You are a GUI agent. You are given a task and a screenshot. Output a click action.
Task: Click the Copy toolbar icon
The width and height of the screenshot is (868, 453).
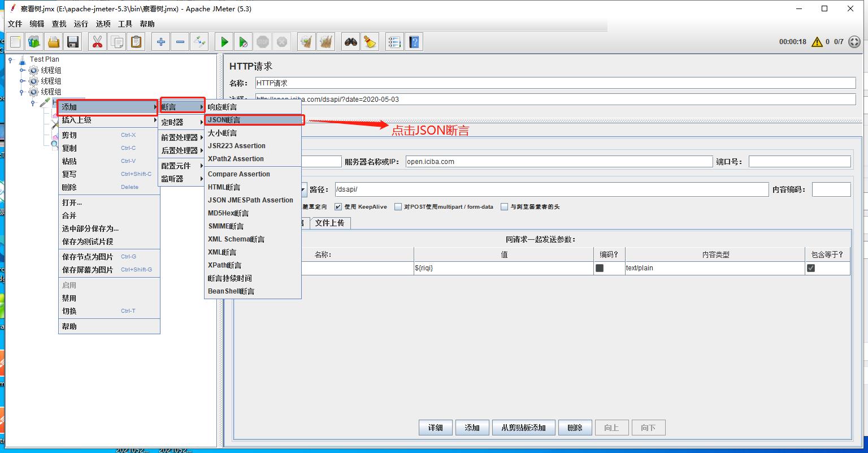pyautogui.click(x=117, y=42)
